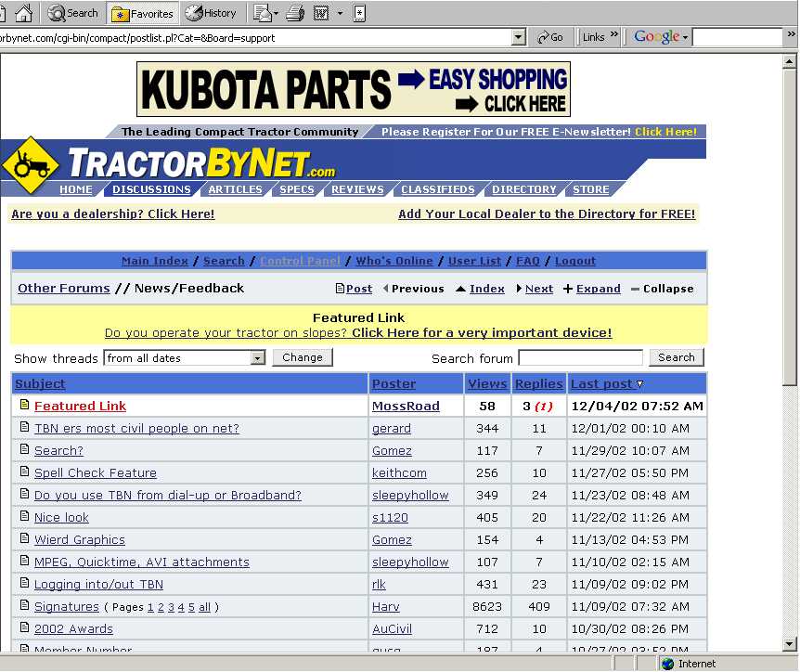
Task: Sort threads by Subject column
Action: click(40, 383)
